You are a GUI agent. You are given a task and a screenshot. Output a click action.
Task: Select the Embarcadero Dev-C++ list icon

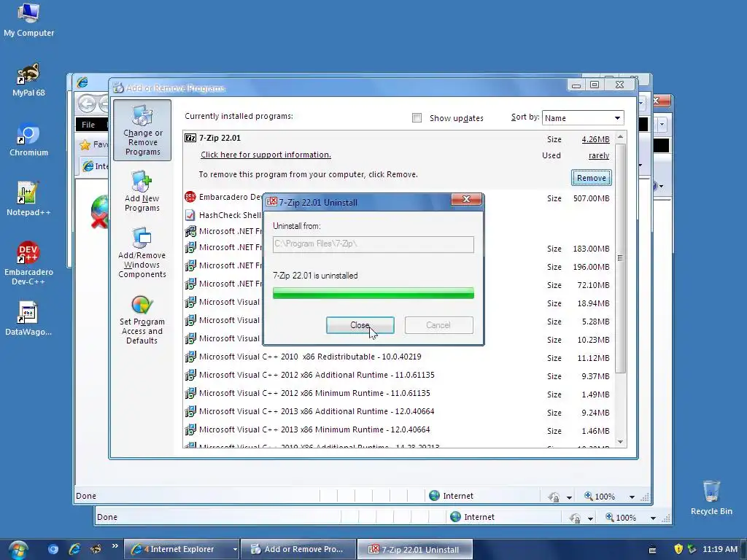[190, 197]
